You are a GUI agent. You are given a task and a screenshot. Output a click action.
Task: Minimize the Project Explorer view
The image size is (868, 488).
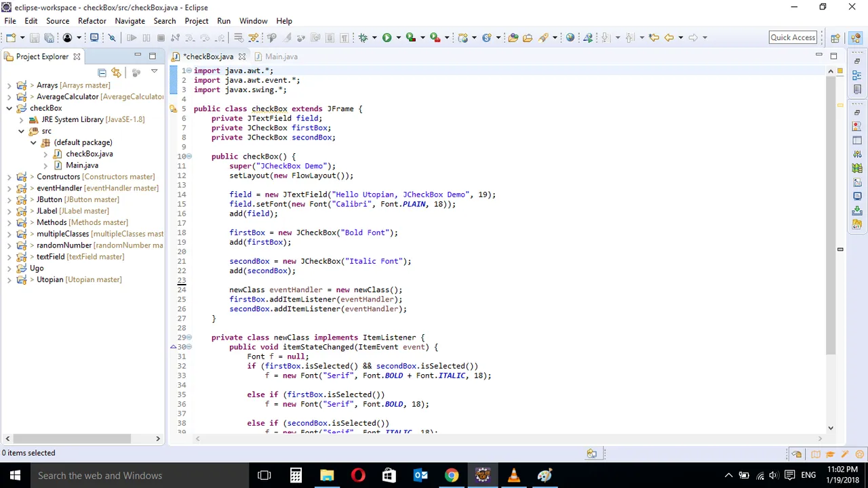point(138,56)
